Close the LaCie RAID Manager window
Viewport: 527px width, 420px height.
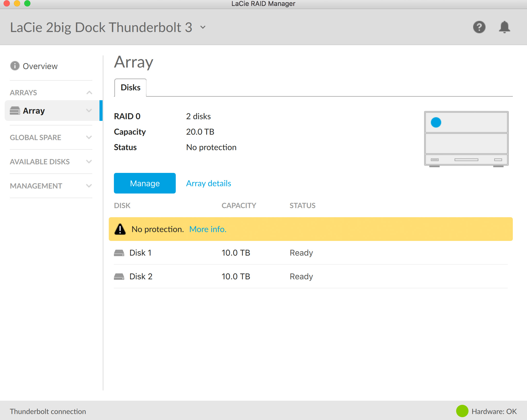pyautogui.click(x=7, y=3)
